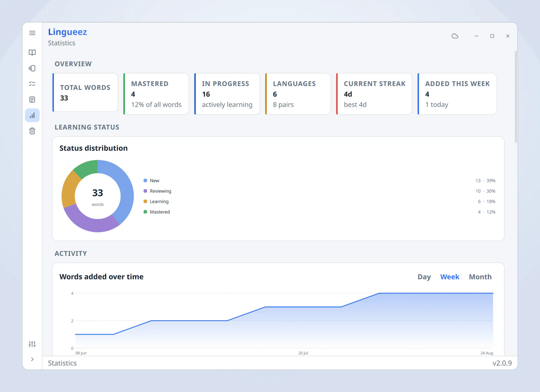Screen dimensions: 540x392
Task: Switch chart to Day view
Action: (424, 277)
